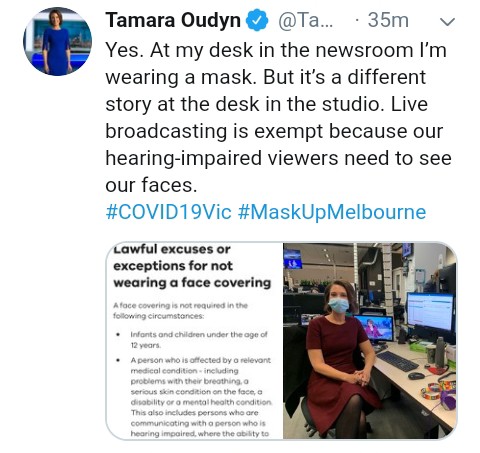Screen dimensions: 480x453
Task: Click the large monitor showing a spreadsheet
Action: click(x=430, y=312)
